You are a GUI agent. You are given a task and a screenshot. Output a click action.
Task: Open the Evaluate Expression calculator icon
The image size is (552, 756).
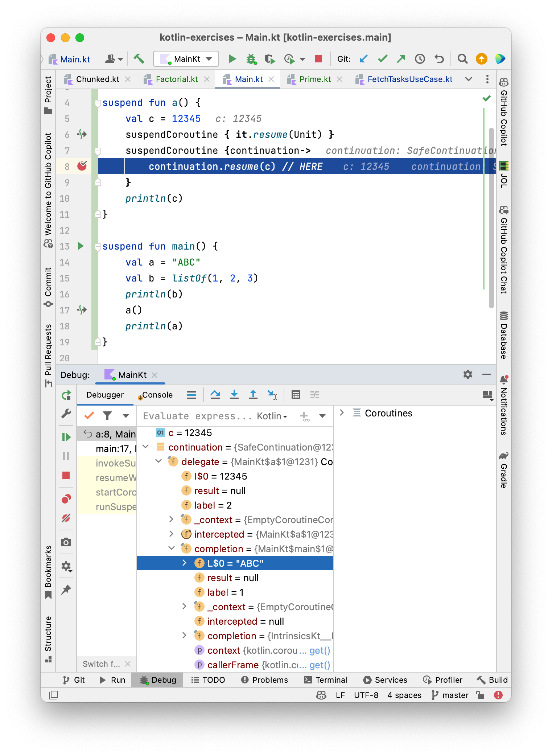click(296, 395)
